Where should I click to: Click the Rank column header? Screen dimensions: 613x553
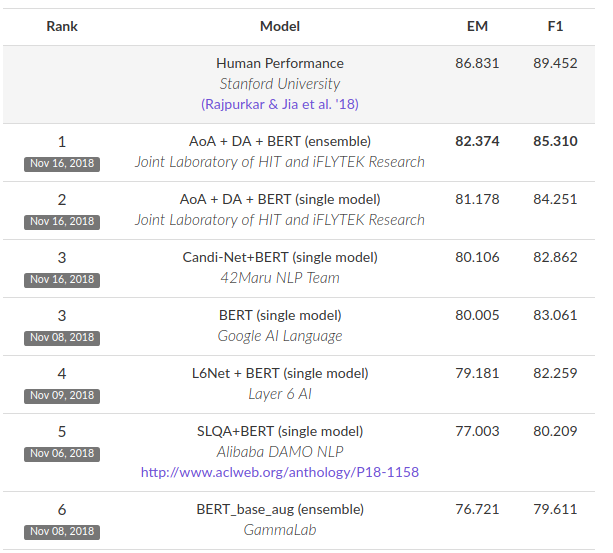[62, 26]
